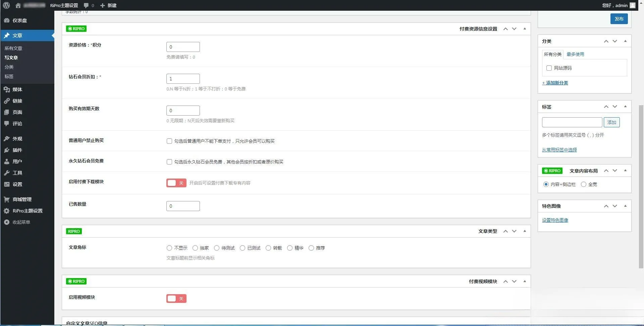Select 不显示 article badge radio
This screenshot has height=326, width=644.
[x=169, y=248]
